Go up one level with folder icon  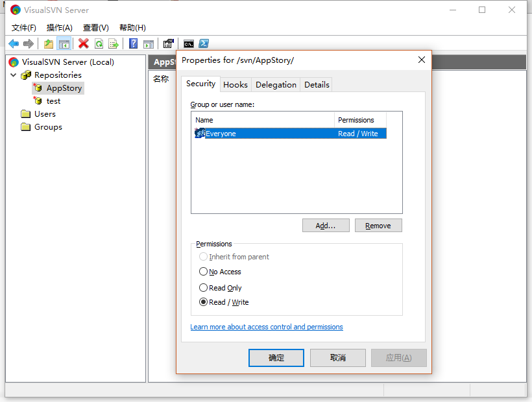click(49, 43)
